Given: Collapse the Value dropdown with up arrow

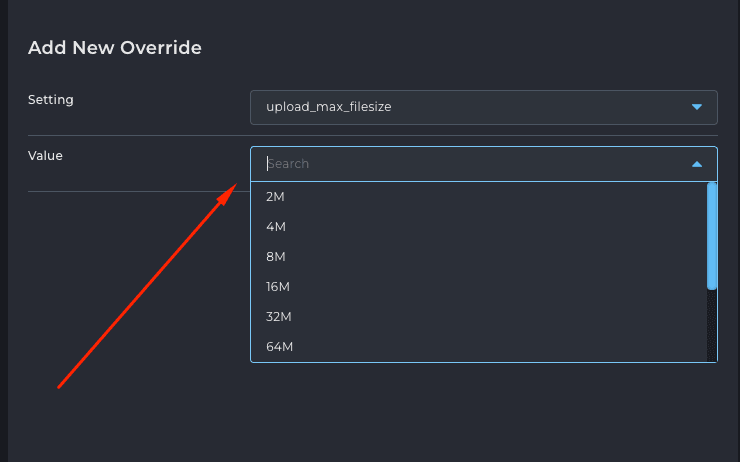Looking at the screenshot, I should click(697, 164).
